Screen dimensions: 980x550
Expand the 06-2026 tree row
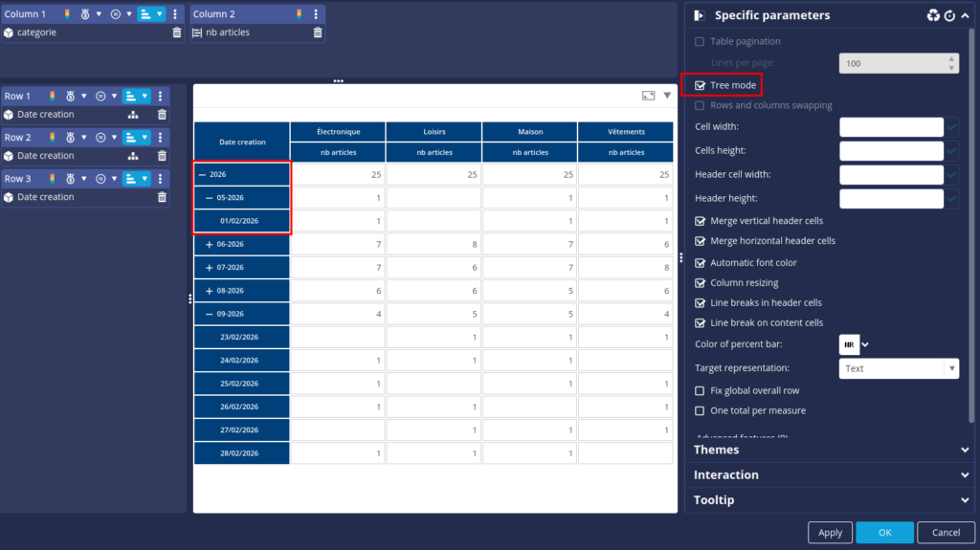tap(209, 244)
